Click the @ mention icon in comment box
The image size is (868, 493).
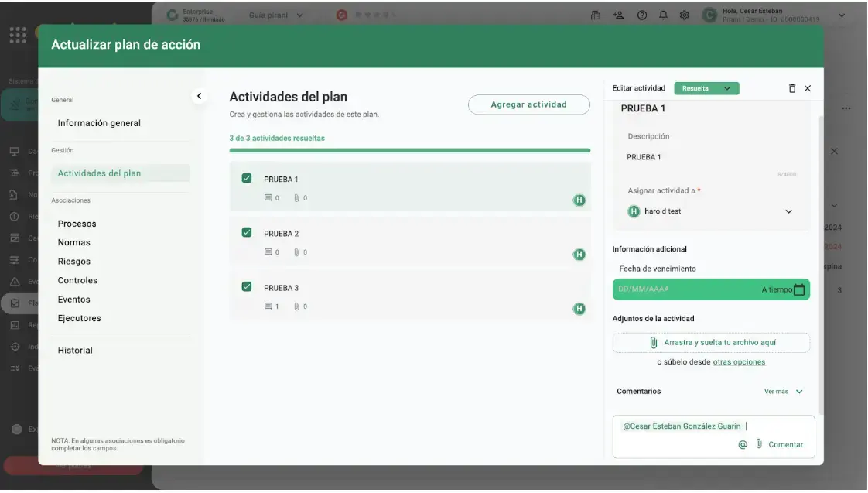click(743, 445)
